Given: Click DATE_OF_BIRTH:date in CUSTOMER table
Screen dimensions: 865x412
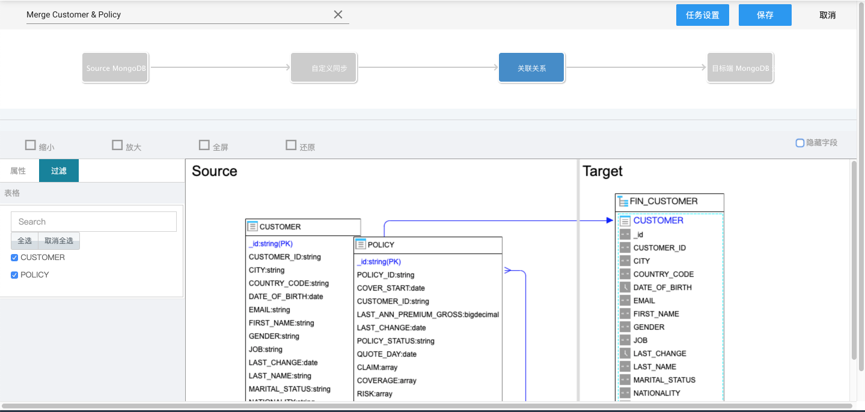Looking at the screenshot, I should pos(286,297).
